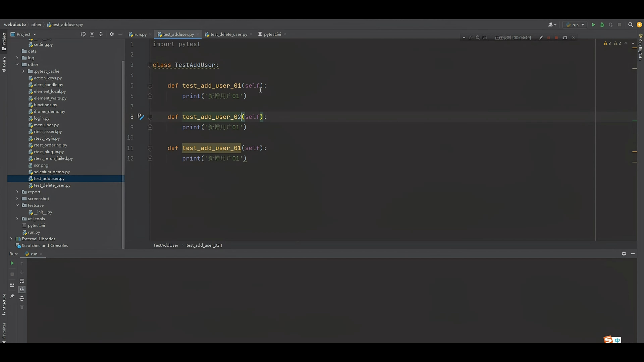
Task: Close the run.py tab
Action: point(150,34)
